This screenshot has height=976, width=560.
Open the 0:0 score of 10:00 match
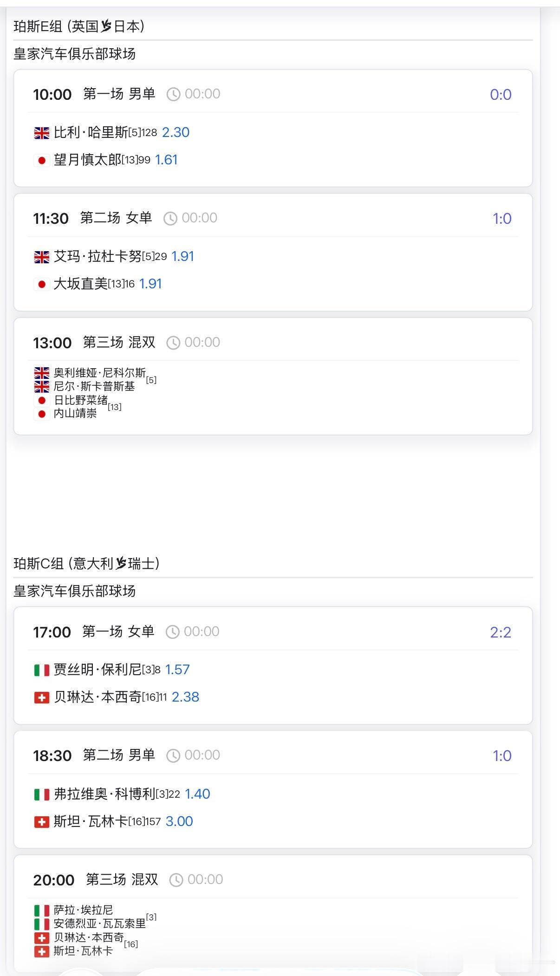(501, 95)
